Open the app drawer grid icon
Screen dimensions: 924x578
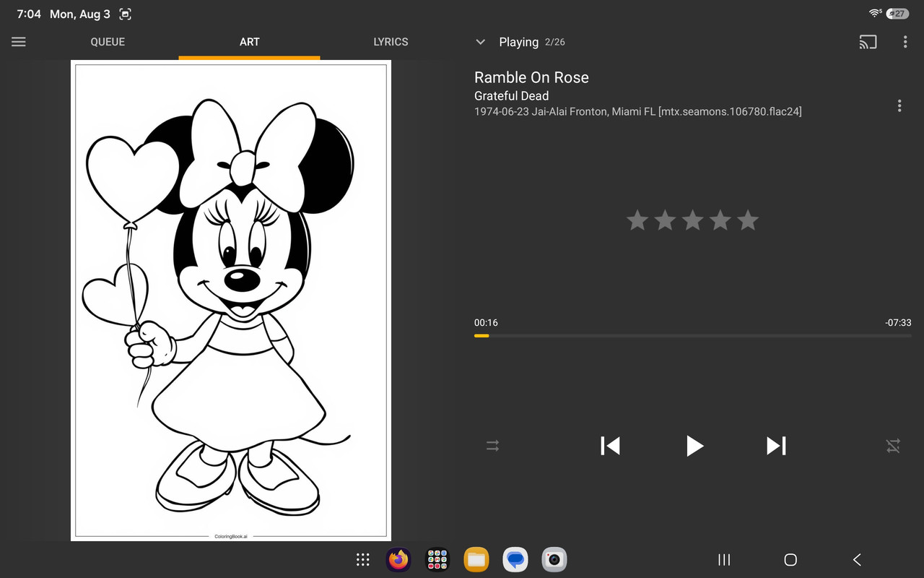[363, 559]
